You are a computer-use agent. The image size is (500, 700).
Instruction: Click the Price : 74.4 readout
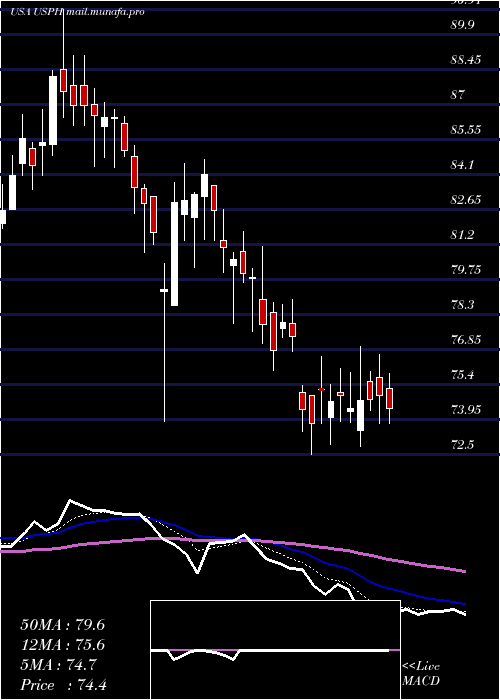pos(63,685)
